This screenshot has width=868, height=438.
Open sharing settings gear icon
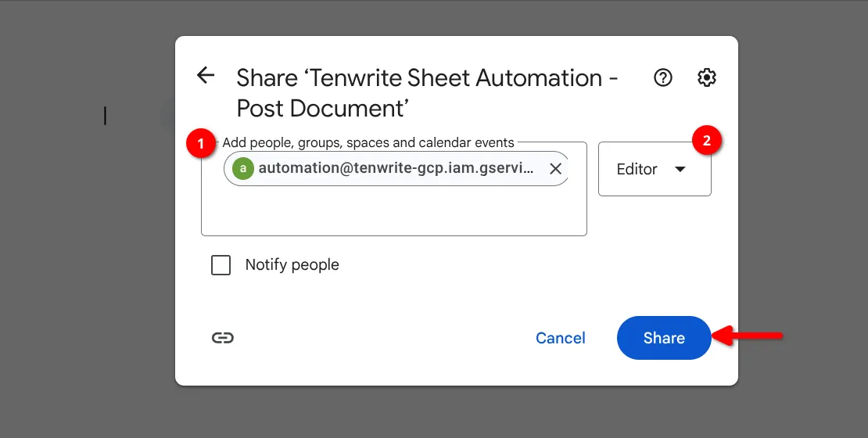pyautogui.click(x=707, y=77)
